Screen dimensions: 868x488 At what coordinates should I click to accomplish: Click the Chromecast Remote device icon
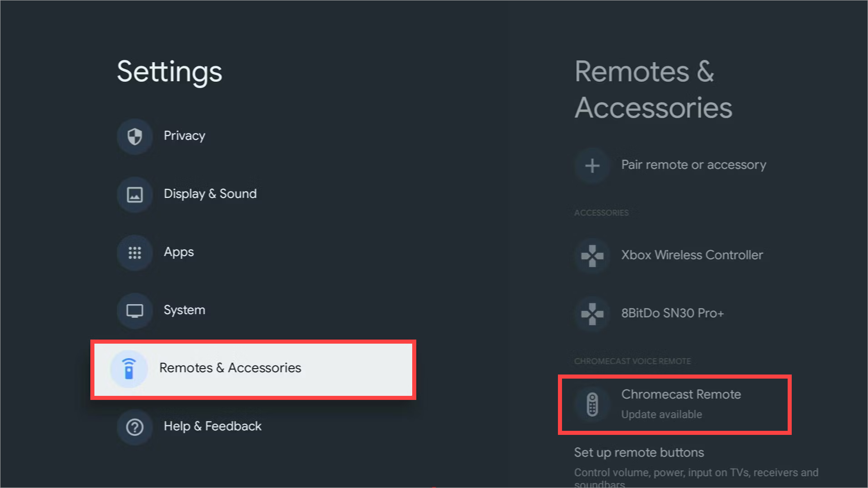(592, 404)
